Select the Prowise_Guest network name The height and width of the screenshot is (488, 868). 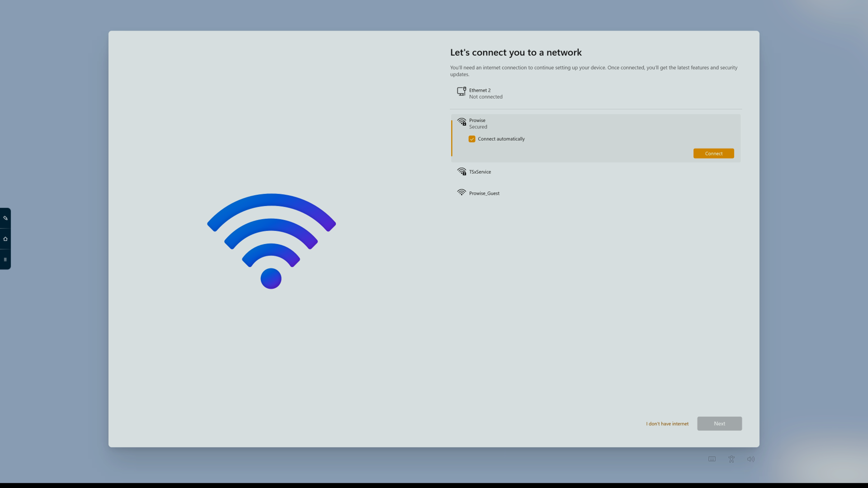tap(484, 193)
